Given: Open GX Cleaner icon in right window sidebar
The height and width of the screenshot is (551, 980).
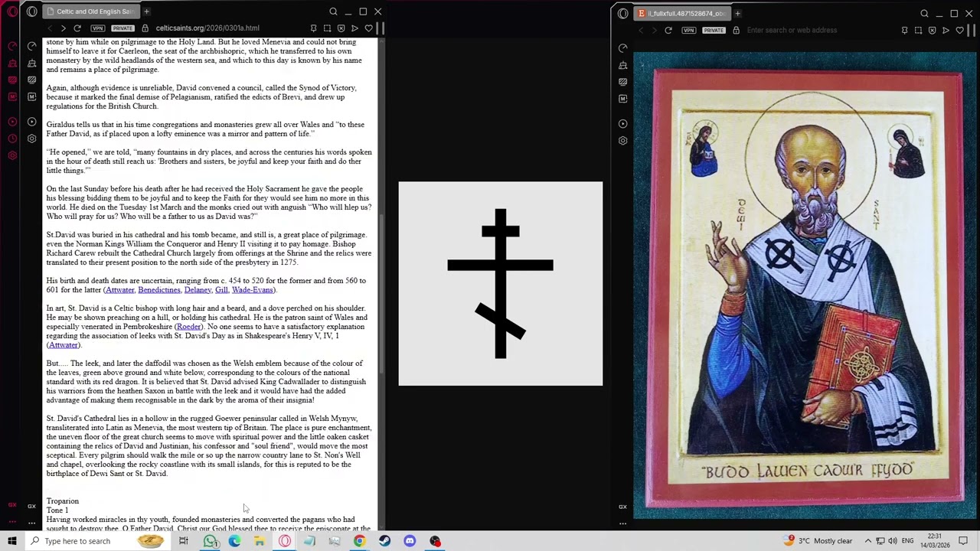Looking at the screenshot, I should point(622,64).
